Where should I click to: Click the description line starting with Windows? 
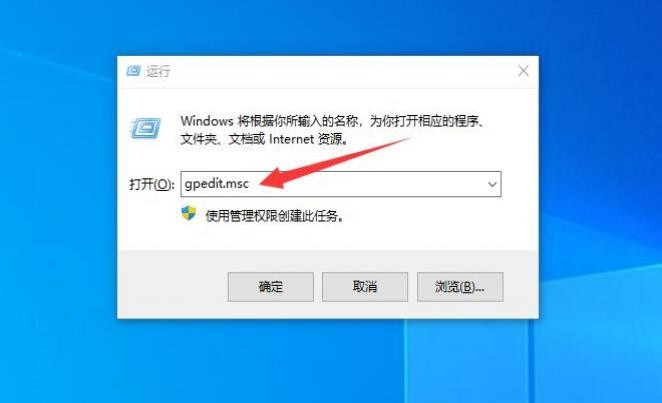332,121
